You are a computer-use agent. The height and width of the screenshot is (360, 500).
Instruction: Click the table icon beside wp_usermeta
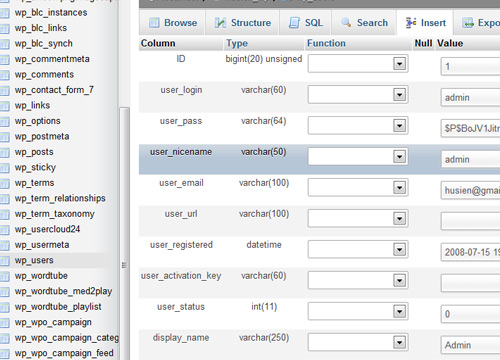[4, 246]
